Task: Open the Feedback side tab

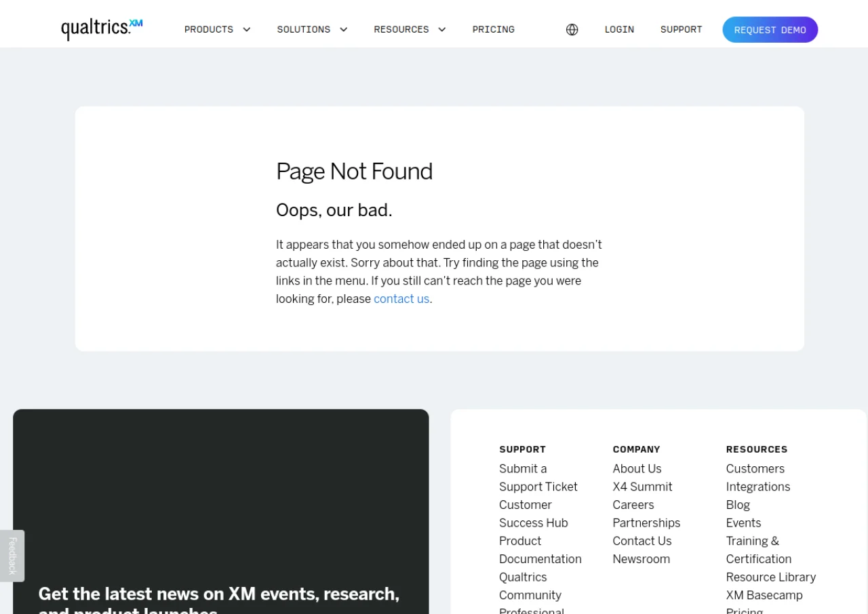Action: (12, 556)
